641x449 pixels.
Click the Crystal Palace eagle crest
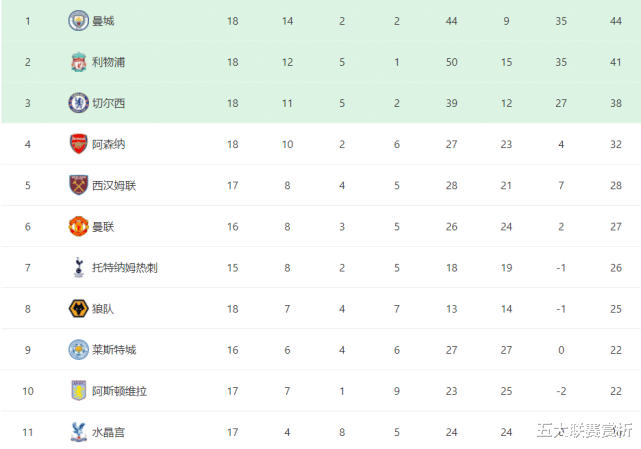[78, 432]
